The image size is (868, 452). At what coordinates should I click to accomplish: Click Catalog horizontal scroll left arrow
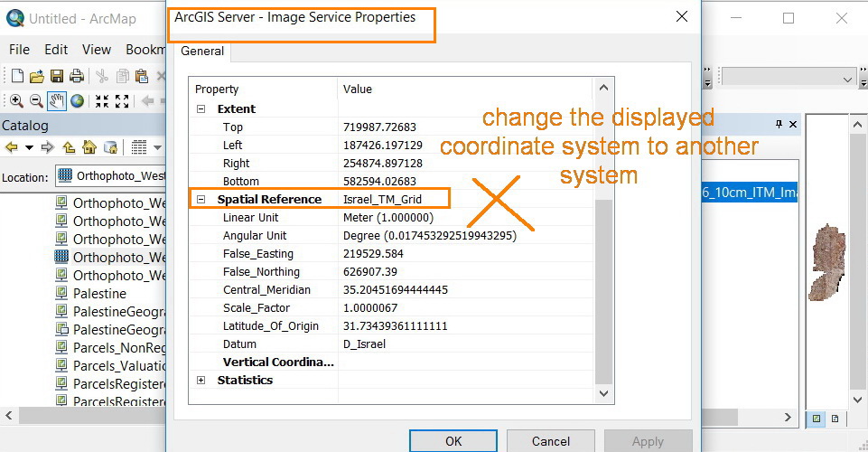(x=9, y=416)
